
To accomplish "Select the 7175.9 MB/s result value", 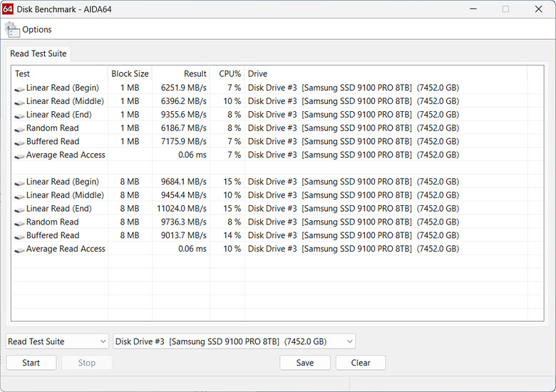I will coord(184,141).
